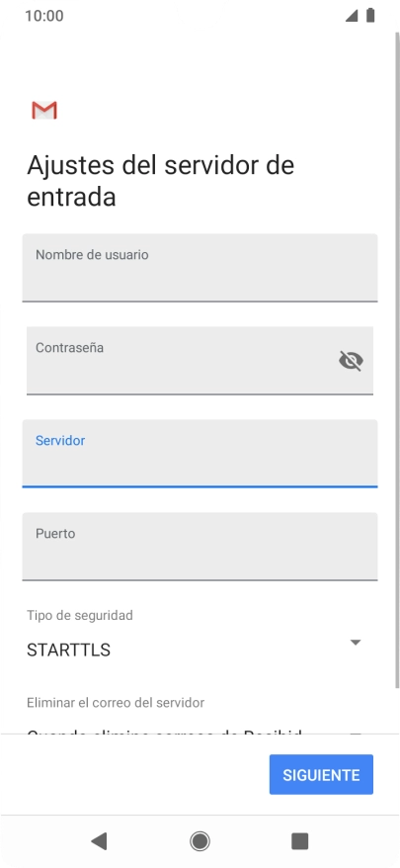Tap the Tipo de seguridad label
This screenshot has height=868, width=400.
coord(80,615)
